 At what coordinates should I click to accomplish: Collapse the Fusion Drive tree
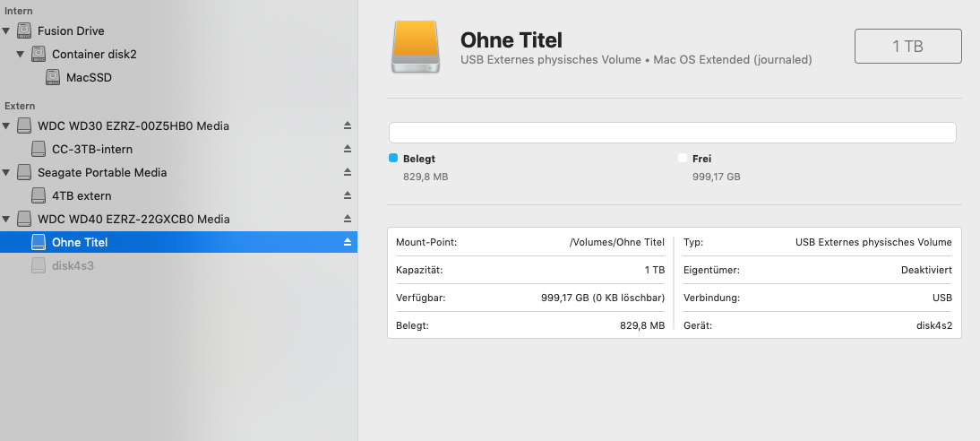coord(6,30)
